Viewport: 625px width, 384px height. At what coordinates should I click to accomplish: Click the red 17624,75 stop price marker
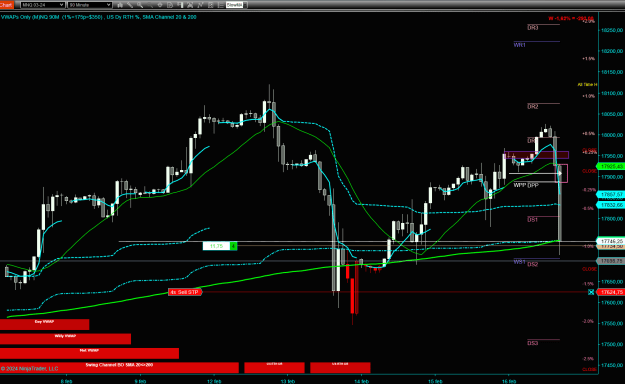pos(611,292)
